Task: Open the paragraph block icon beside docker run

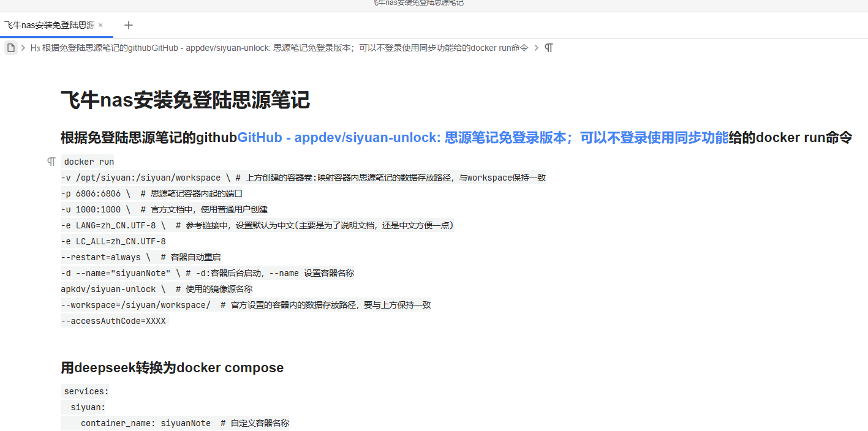Action: [x=51, y=162]
